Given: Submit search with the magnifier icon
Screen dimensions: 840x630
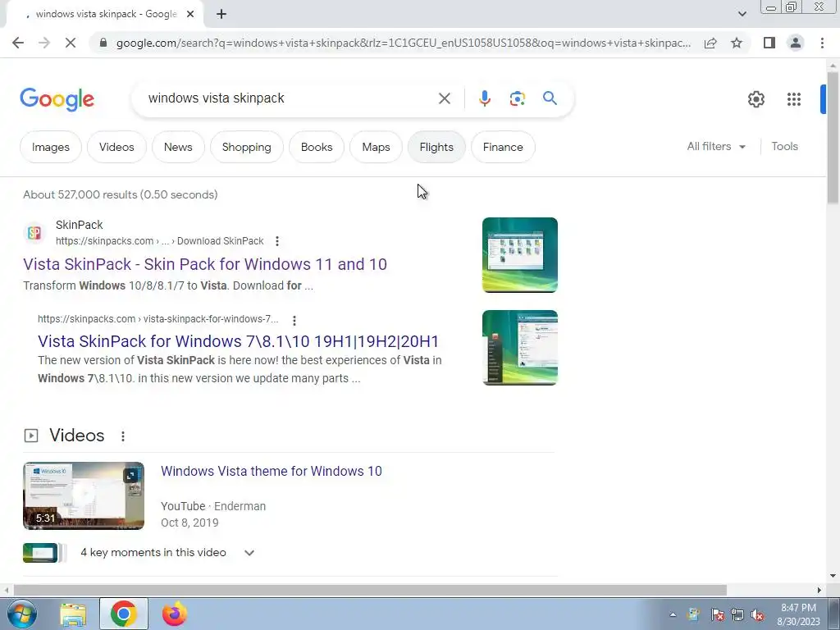Looking at the screenshot, I should point(550,98).
